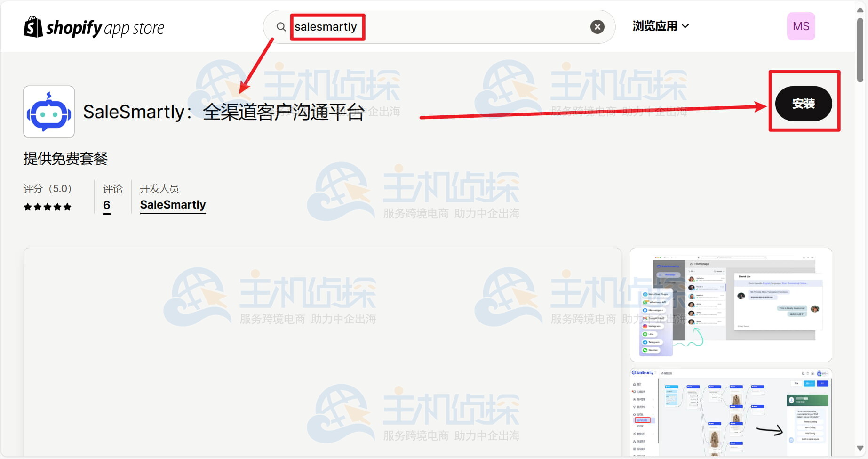Open the 6 reviews count link

tap(107, 205)
